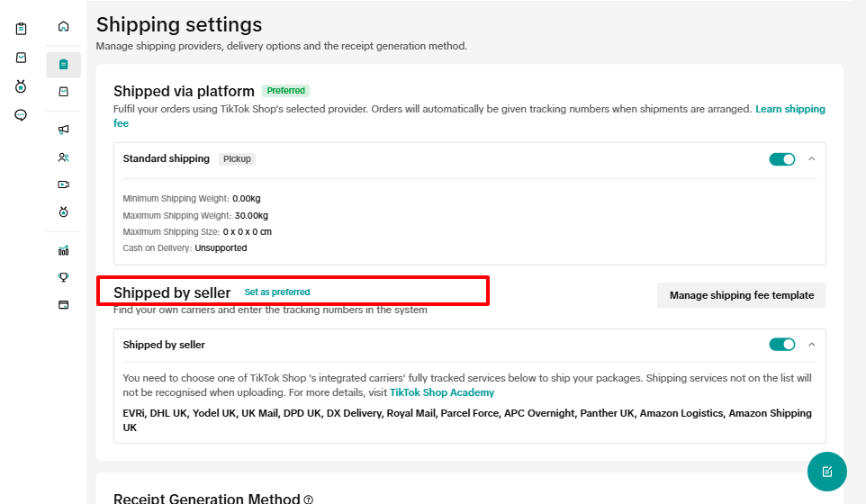Screen dimensions: 866x504
Task: Visit the TikTok Shop Academy link
Action: (x=441, y=392)
